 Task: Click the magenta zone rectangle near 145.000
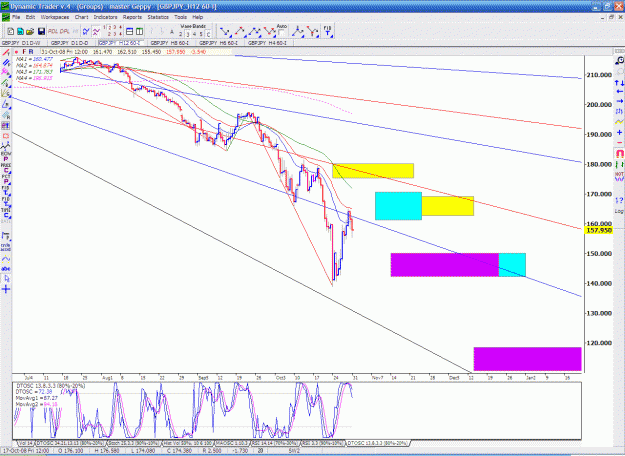click(x=444, y=265)
